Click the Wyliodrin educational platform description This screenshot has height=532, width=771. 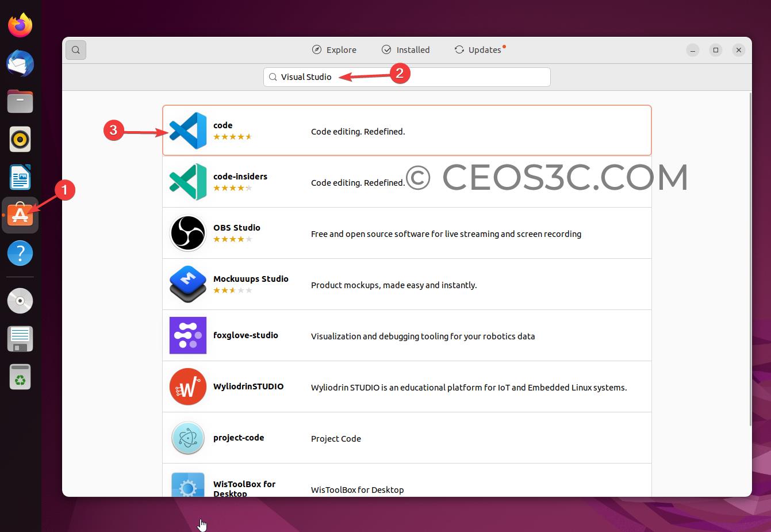tap(469, 388)
